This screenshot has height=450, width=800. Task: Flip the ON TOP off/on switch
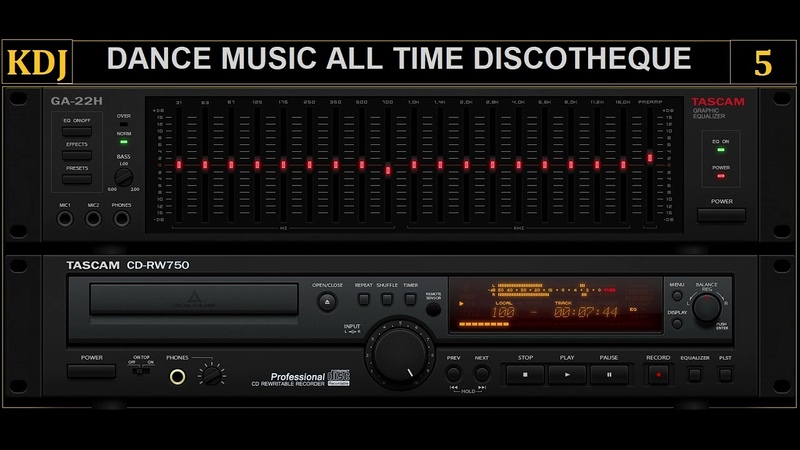141,370
